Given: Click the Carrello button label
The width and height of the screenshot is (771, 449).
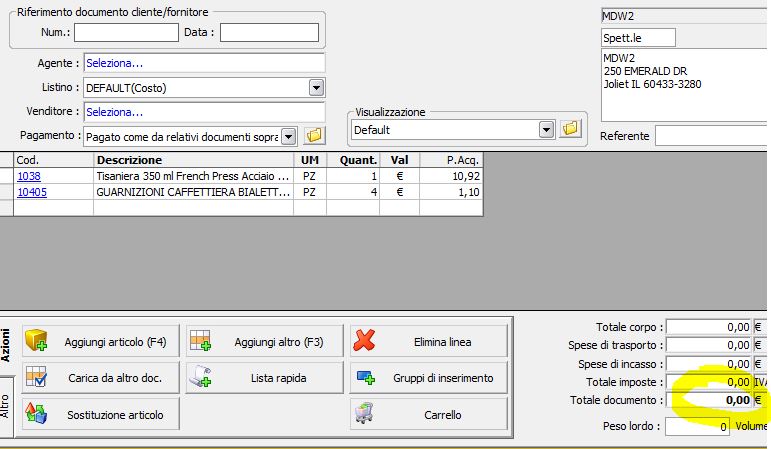Looking at the screenshot, I should point(443,415).
